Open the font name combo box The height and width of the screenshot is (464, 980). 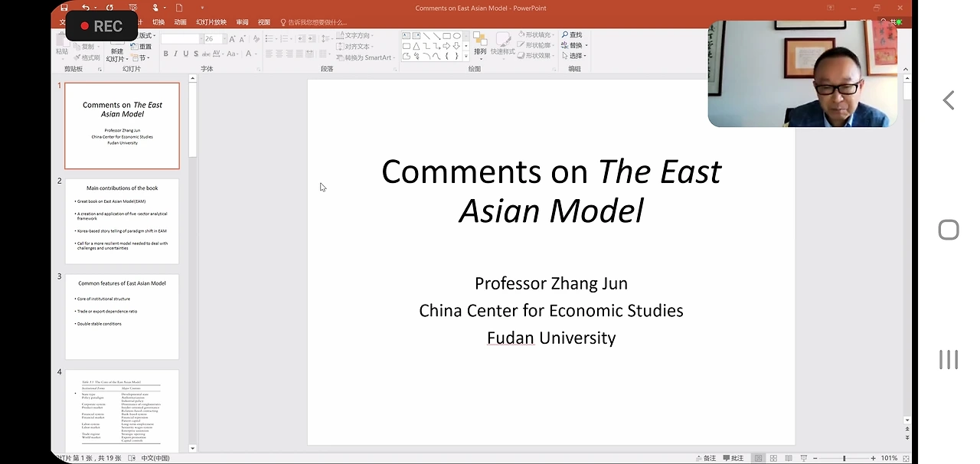181,38
